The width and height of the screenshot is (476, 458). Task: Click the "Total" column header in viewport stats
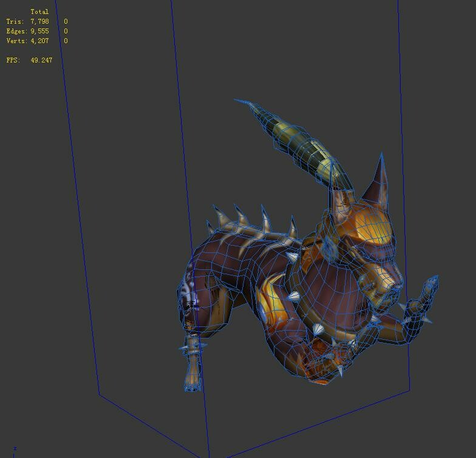(x=39, y=12)
